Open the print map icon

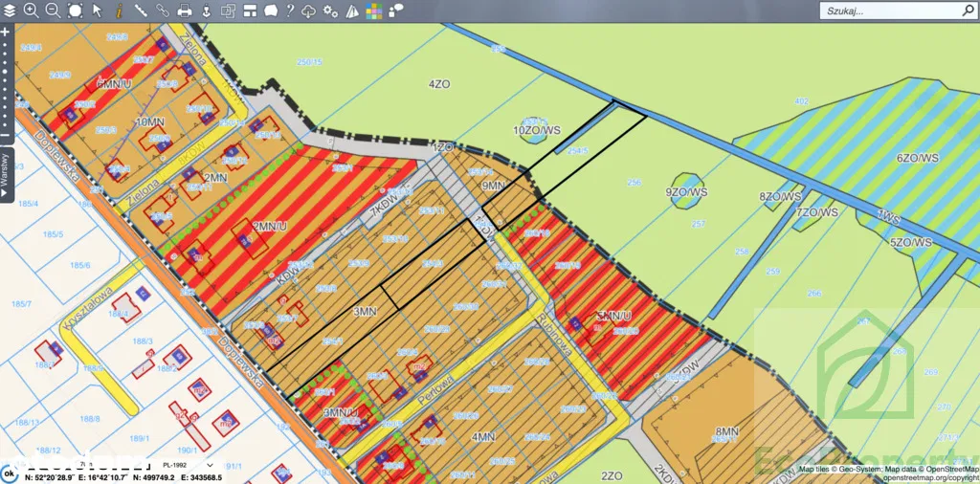tap(185, 11)
